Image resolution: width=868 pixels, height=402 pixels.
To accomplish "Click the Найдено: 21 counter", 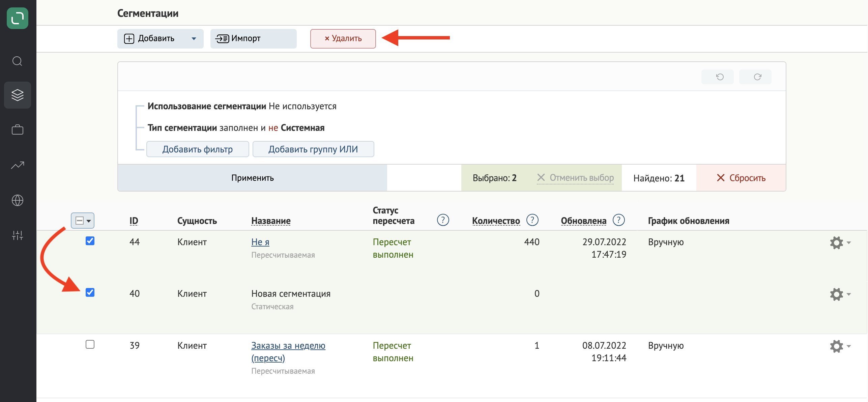I will point(659,178).
